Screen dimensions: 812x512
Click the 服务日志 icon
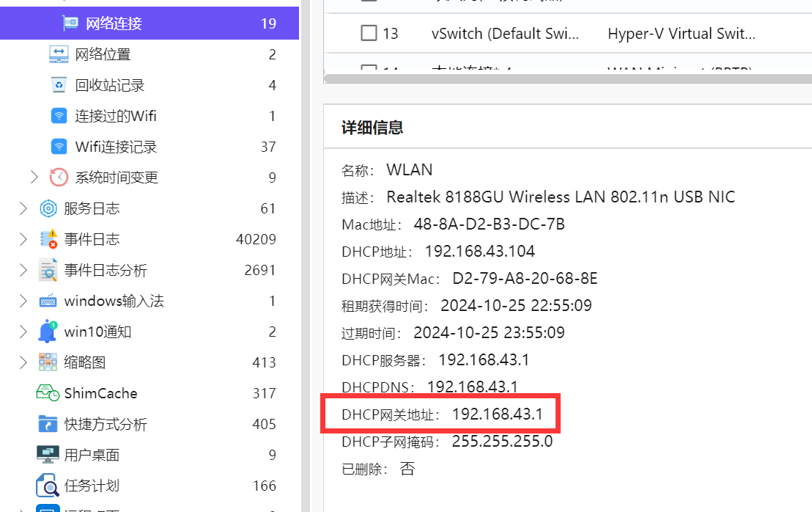point(48,208)
